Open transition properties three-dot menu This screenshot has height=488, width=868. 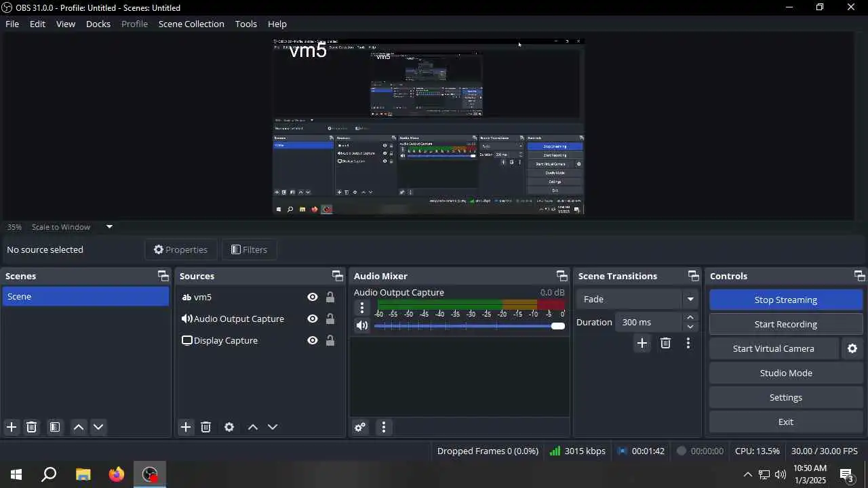tap(688, 343)
